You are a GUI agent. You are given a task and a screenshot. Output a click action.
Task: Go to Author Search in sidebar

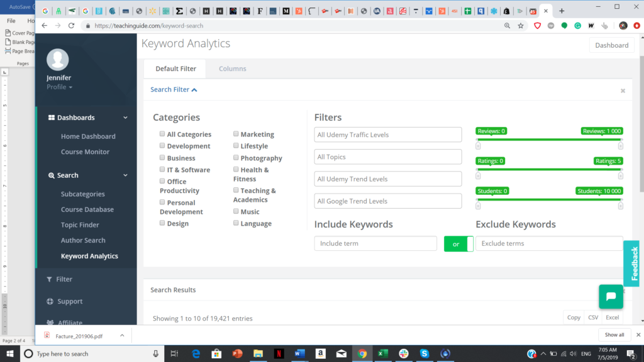coord(83,240)
